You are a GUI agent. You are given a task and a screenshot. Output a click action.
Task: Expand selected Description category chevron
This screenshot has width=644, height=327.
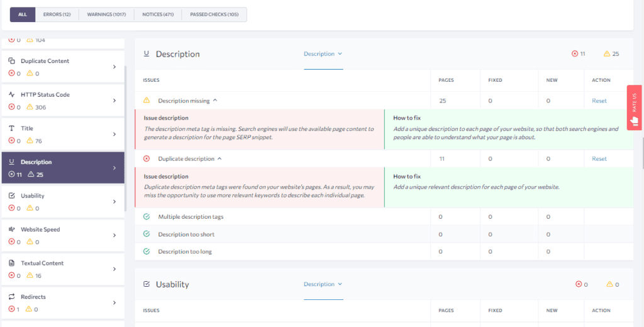pyautogui.click(x=114, y=168)
